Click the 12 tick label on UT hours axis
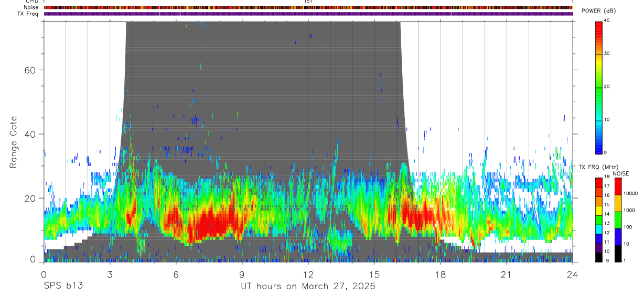 click(308, 274)
